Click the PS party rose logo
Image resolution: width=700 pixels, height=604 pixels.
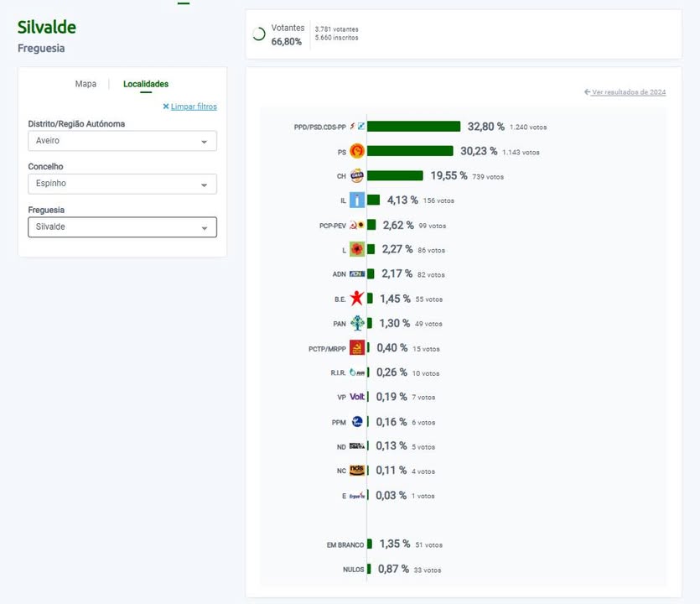click(356, 152)
